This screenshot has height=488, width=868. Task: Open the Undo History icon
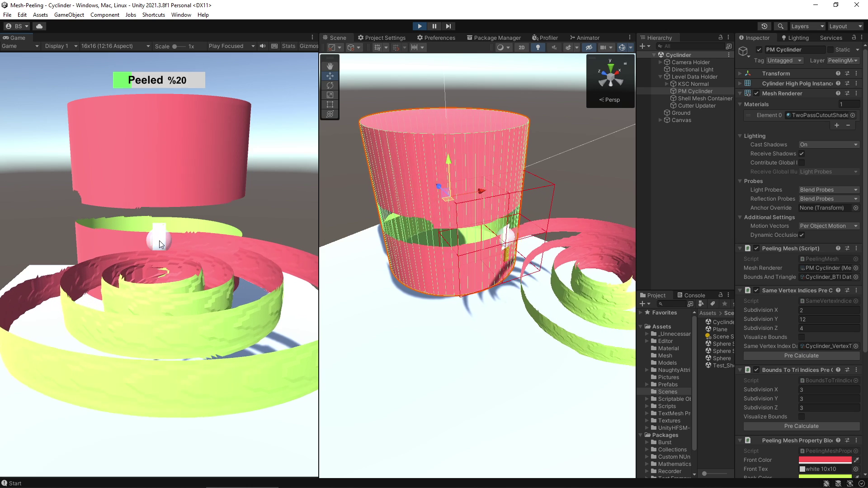pyautogui.click(x=764, y=26)
